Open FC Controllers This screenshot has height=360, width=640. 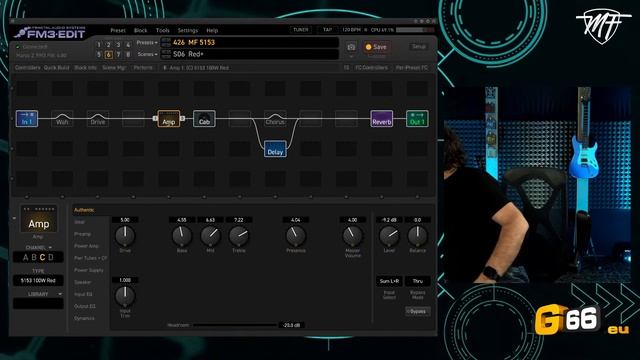371,67
